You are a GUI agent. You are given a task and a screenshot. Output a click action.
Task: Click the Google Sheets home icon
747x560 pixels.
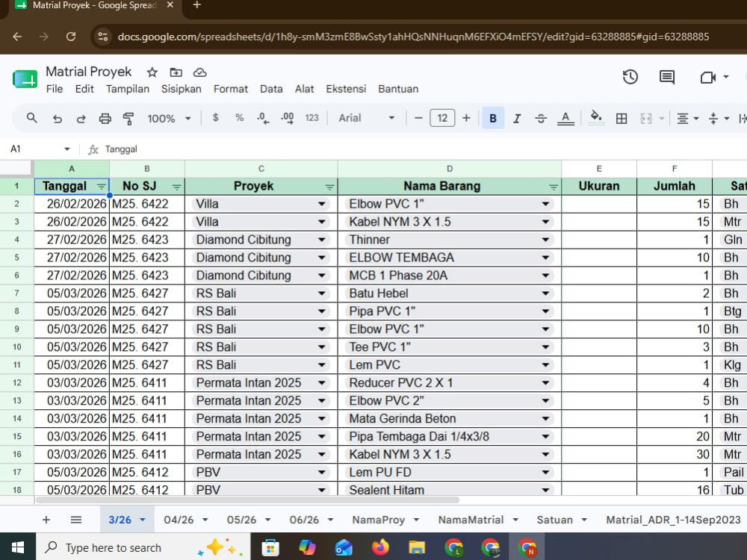click(x=25, y=78)
